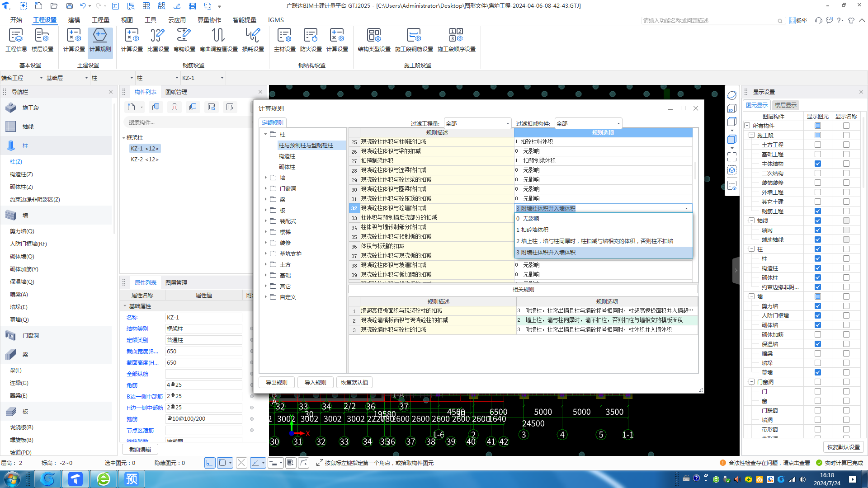Screen dimensions: 868x488
Task: Click the 恢复默认设置 button
Action: click(844, 447)
